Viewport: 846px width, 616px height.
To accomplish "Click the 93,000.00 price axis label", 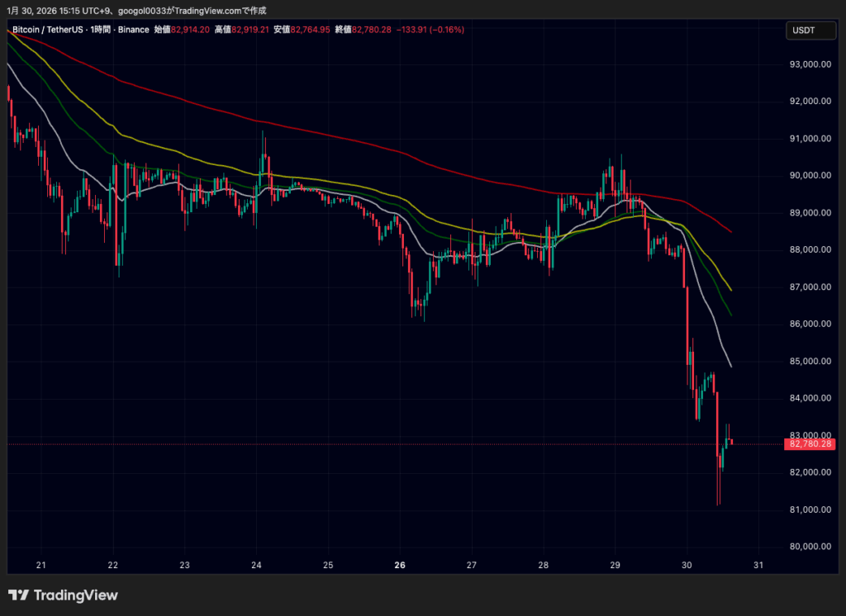I will point(810,64).
